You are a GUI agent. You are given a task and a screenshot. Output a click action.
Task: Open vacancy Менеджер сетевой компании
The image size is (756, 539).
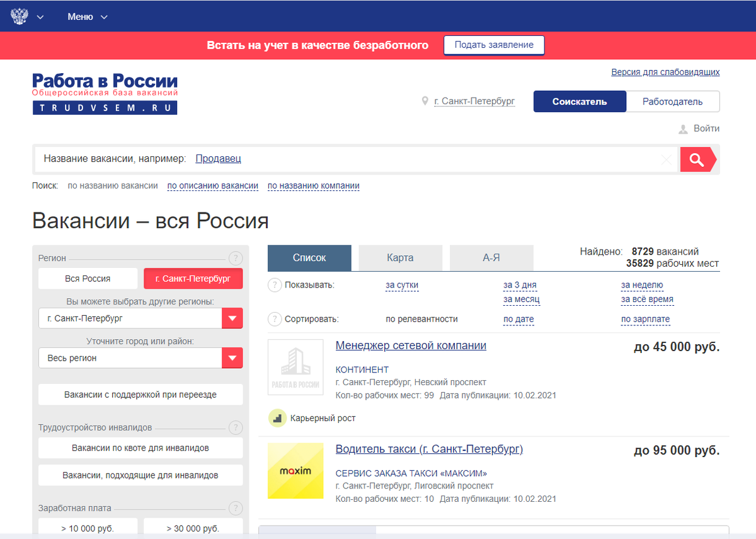coord(411,345)
